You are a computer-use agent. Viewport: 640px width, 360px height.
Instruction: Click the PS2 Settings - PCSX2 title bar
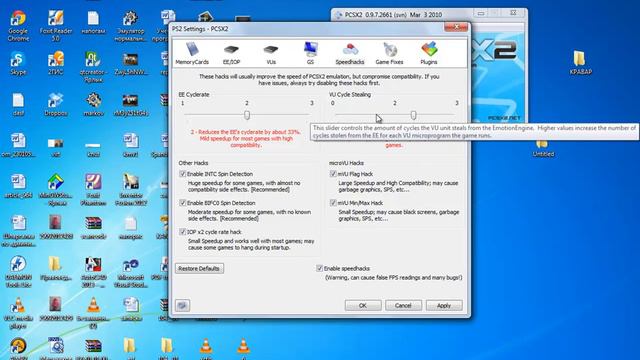pos(306,29)
